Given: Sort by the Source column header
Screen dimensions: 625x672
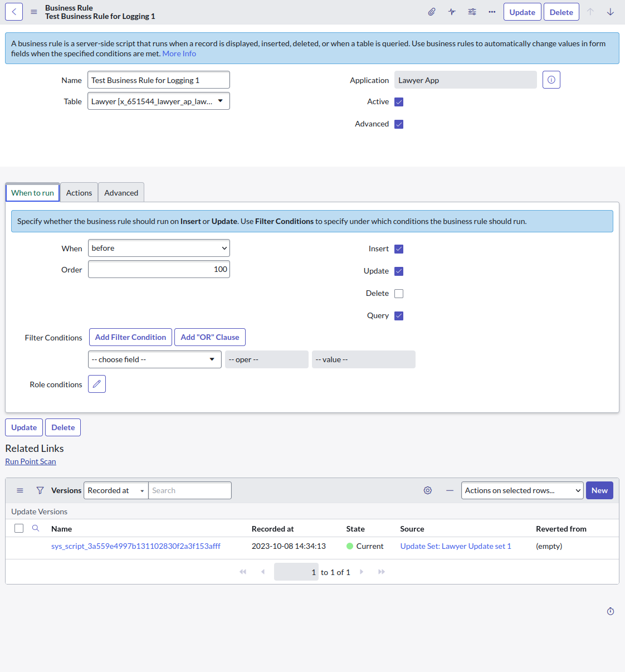Looking at the screenshot, I should coord(412,529).
